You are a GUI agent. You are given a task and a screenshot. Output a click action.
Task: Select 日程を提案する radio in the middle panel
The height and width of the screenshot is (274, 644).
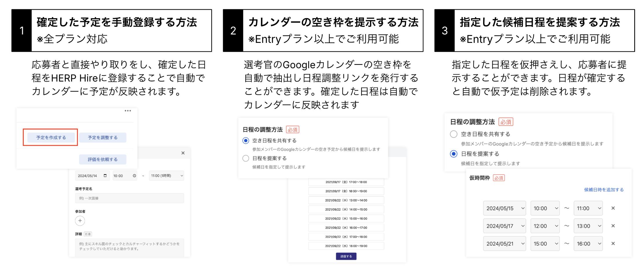pos(246,158)
